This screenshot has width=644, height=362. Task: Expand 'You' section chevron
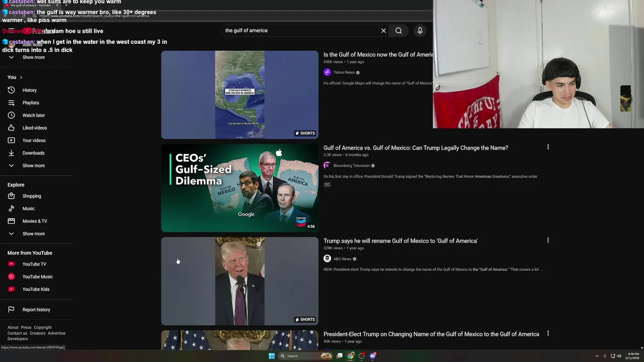[x=21, y=77]
